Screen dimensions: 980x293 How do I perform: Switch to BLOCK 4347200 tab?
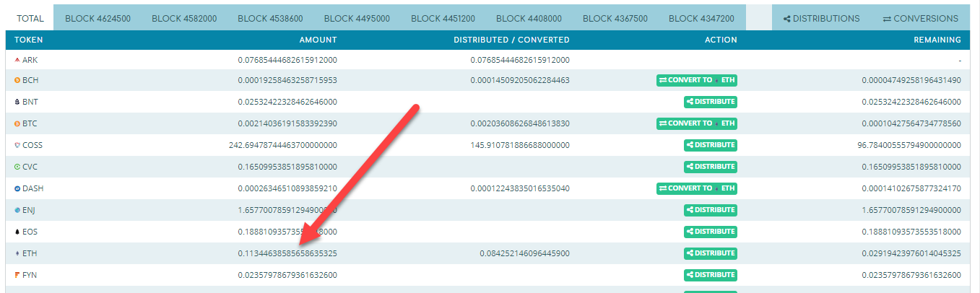(701, 18)
